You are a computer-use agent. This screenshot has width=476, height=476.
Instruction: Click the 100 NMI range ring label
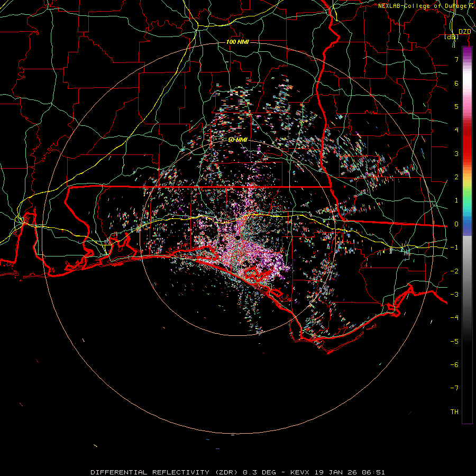[237, 42]
